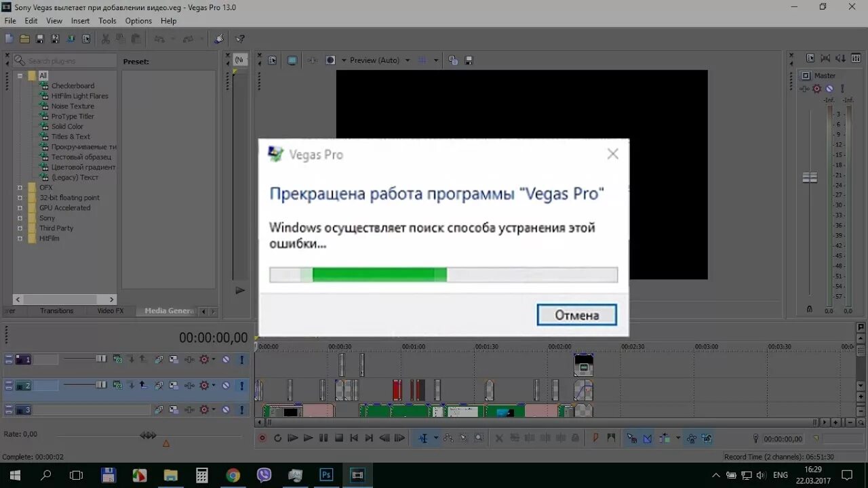Click Play From Start button

pos(293,439)
